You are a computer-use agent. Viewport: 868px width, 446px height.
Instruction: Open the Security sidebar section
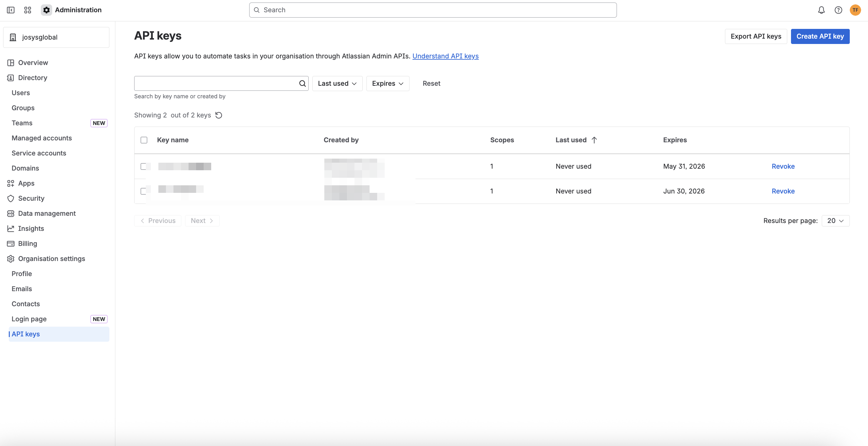(x=31, y=199)
